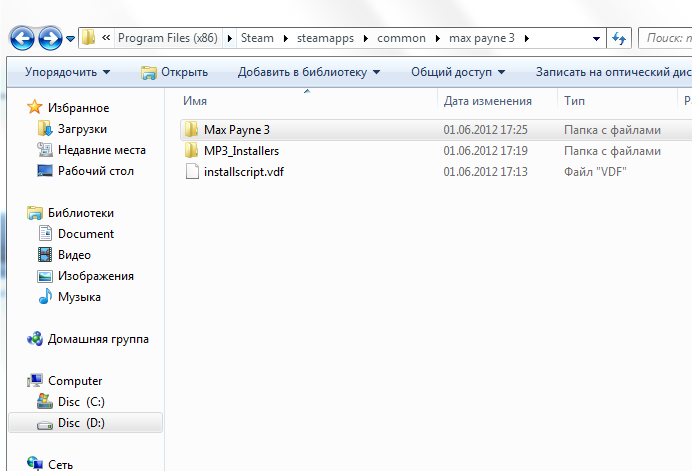
Task: Click date 01.06.2012 17:25 cell
Action: (485, 130)
